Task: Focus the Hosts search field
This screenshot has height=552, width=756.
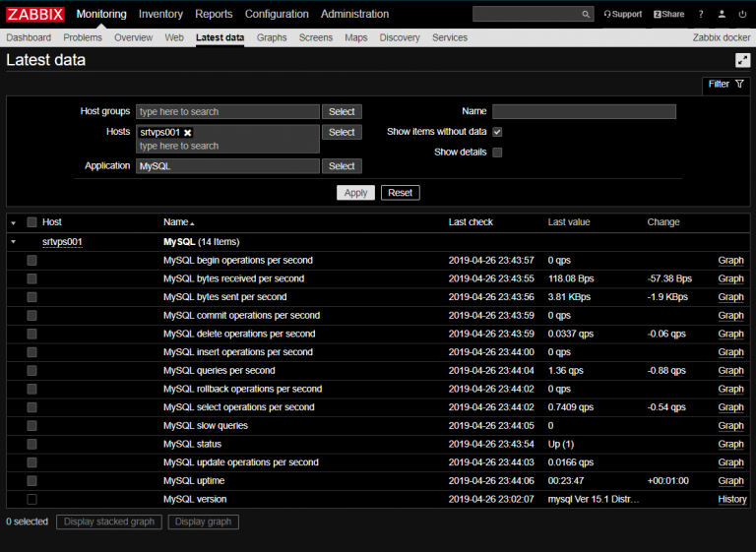Action: click(227, 146)
